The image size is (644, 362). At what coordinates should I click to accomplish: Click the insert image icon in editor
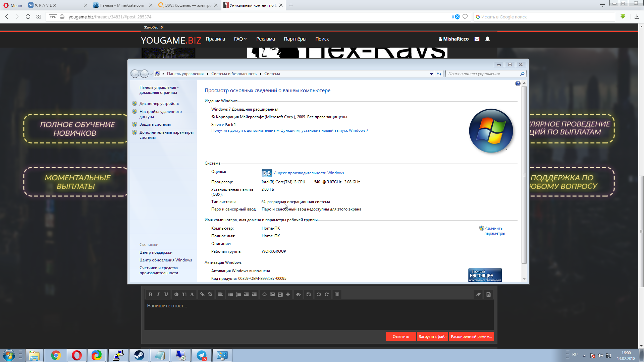272,294
